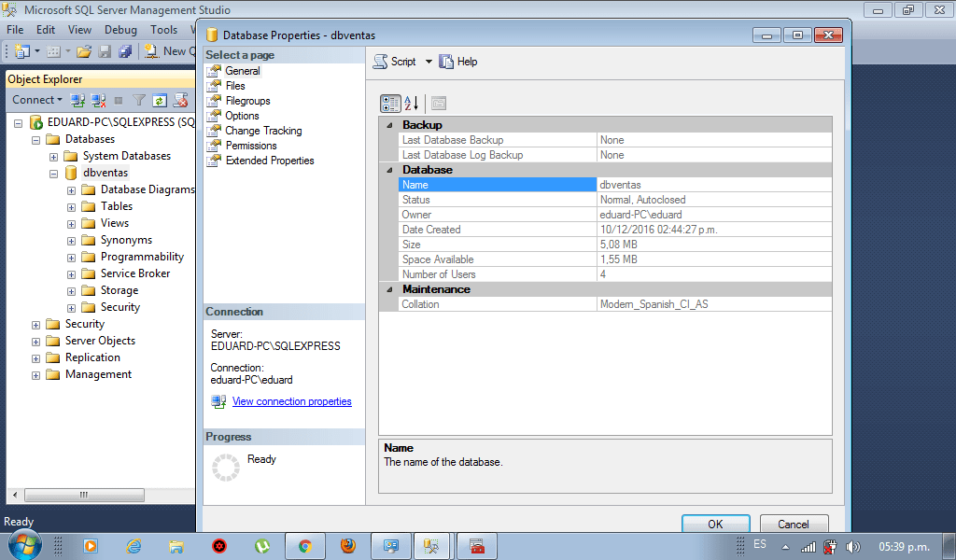Select the Name property row

click(615, 185)
